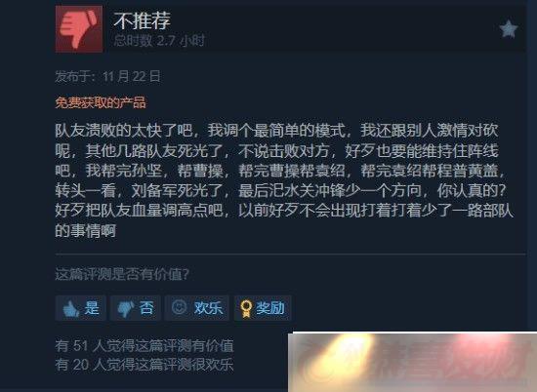The height and width of the screenshot is (392, 537).
Task: Mark the review as 欢乐 funny
Action: (x=197, y=308)
